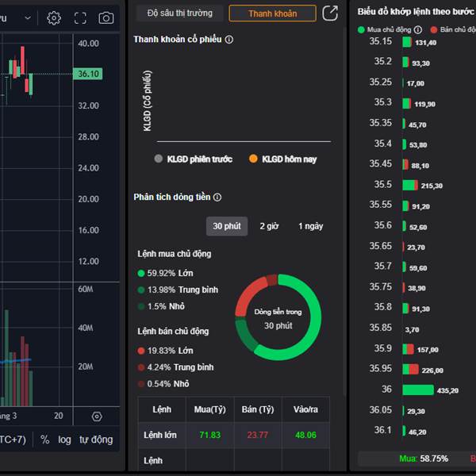Screen dimensions: 476x476
Task: Toggle percent scale on chart
Action: [45, 440]
